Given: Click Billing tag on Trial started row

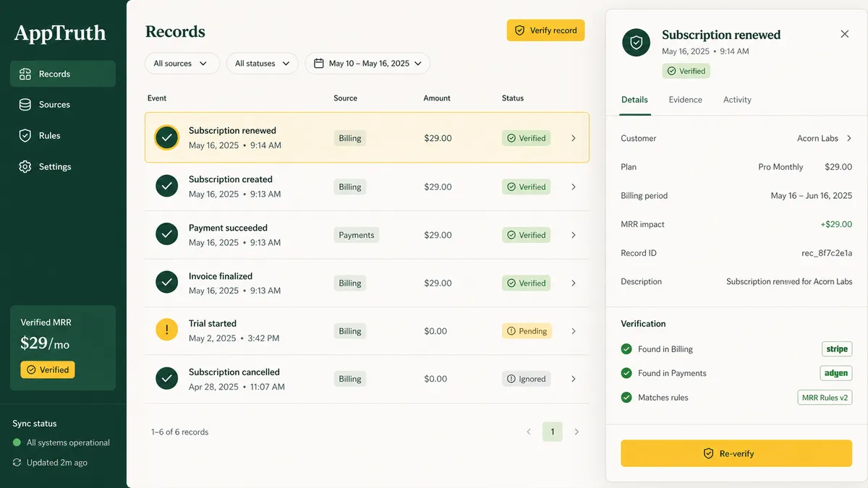Looking at the screenshot, I should [350, 331].
